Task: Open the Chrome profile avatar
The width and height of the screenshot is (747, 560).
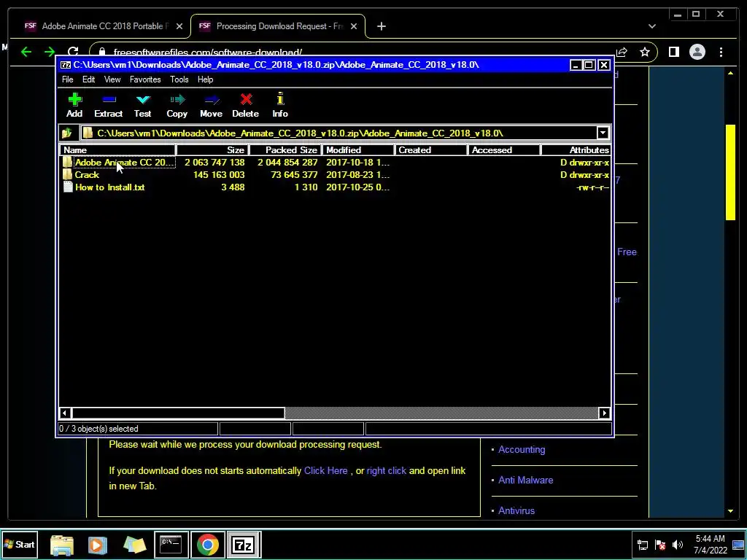Action: [697, 52]
